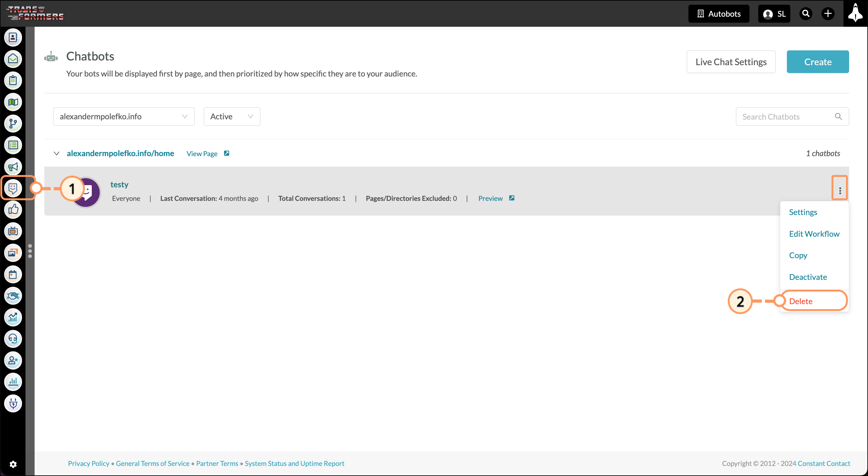
Task: Open the settings gear in sidebar bottom
Action: [x=13, y=465]
